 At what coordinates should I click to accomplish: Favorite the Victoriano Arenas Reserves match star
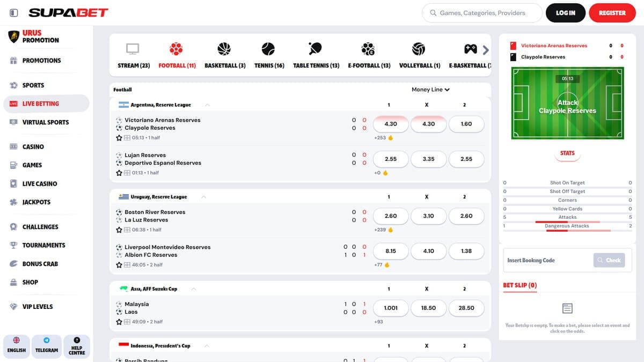[x=119, y=138]
